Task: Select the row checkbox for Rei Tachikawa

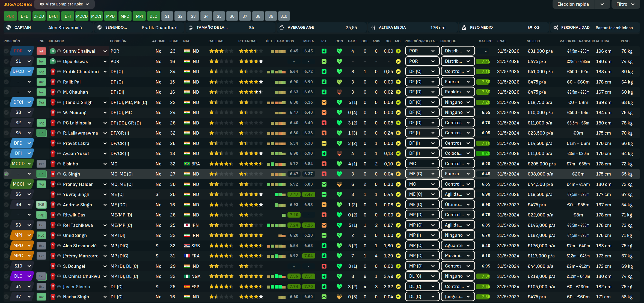Action: tap(6, 225)
